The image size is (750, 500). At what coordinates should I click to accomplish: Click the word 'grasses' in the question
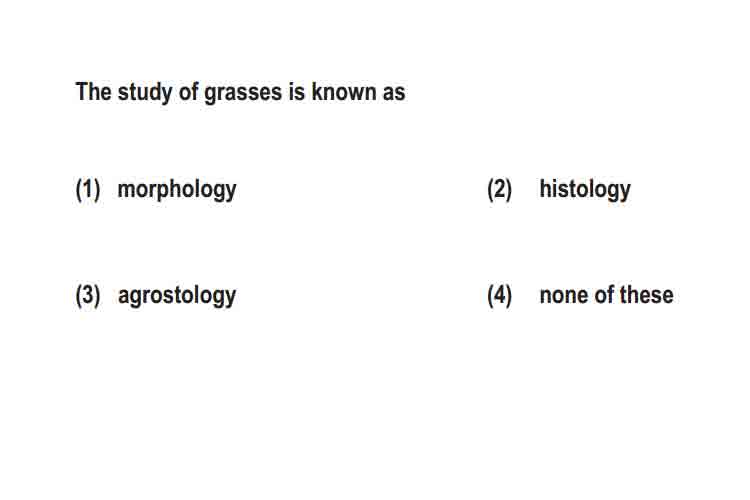[x=243, y=93]
